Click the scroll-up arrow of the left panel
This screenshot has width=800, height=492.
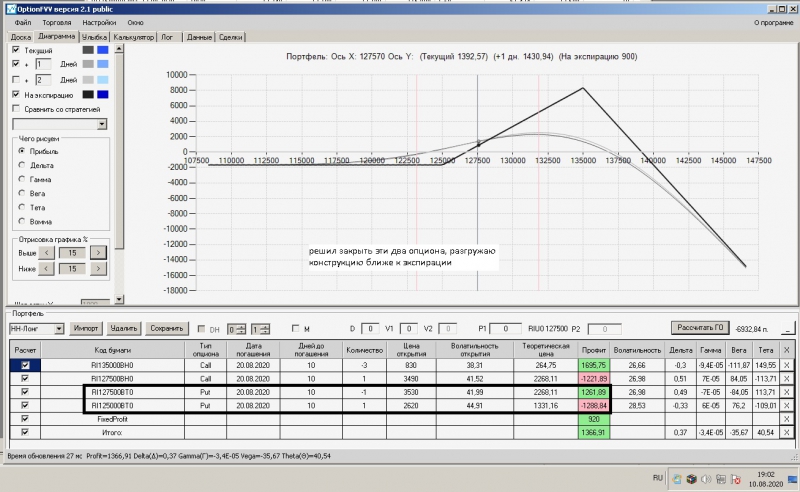(119, 49)
